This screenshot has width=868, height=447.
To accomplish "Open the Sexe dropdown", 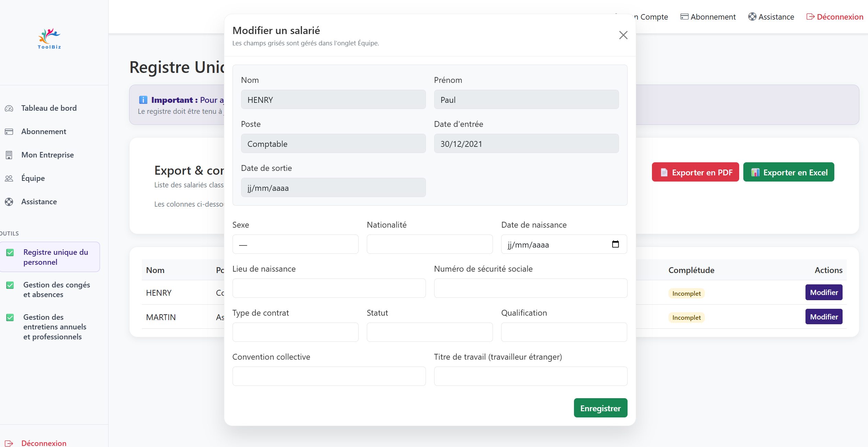I will tap(295, 244).
